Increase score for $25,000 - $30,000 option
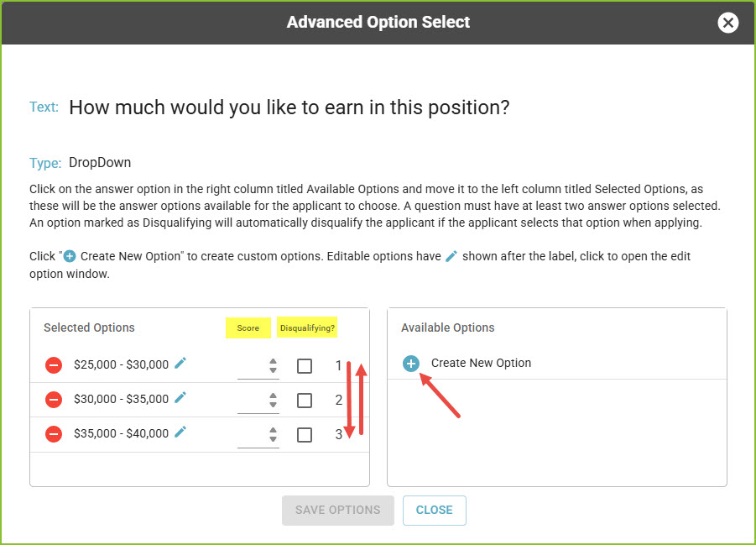The image size is (756, 545). click(273, 361)
